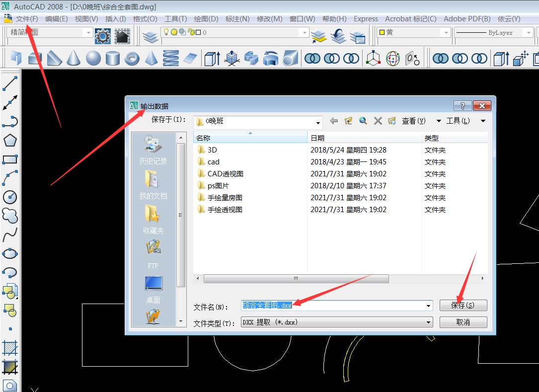This screenshot has height=392, width=539.
Task: Open History shortcut in places list
Action: coord(154,150)
